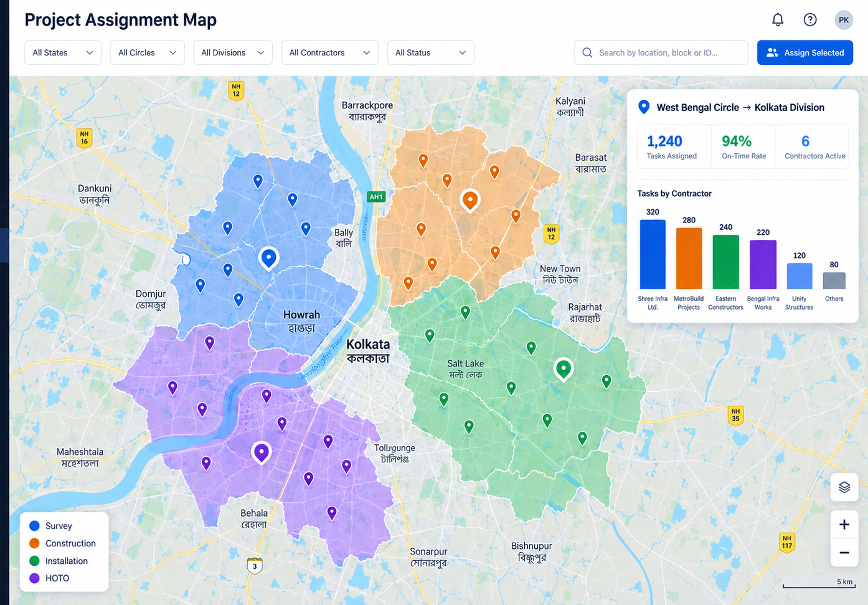Open the All Status dropdown
This screenshot has width=868, height=605.
[430, 53]
